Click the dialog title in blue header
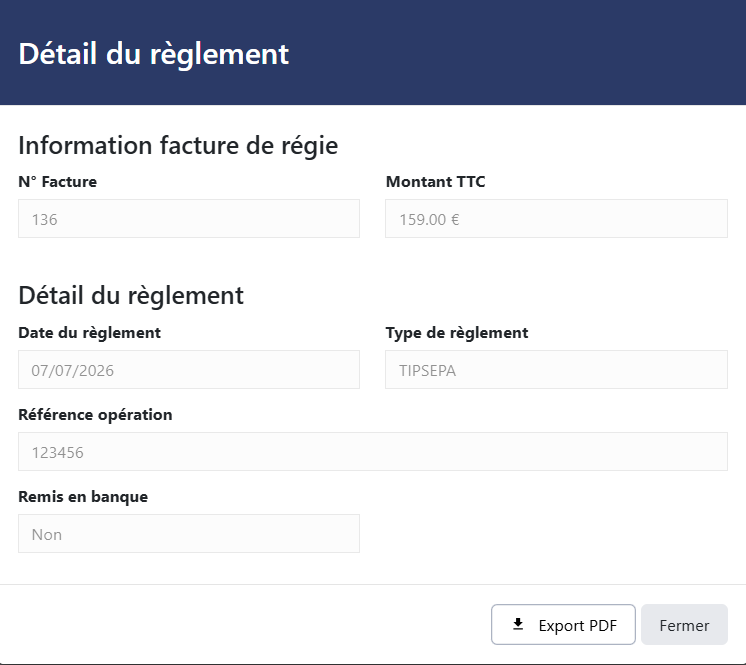 pos(154,54)
